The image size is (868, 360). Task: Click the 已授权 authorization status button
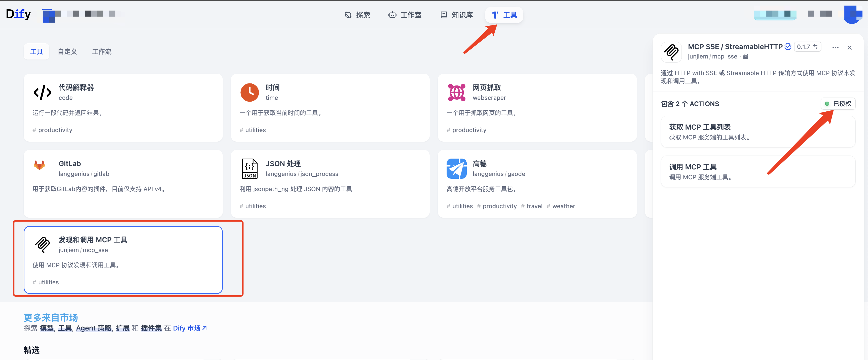point(838,104)
